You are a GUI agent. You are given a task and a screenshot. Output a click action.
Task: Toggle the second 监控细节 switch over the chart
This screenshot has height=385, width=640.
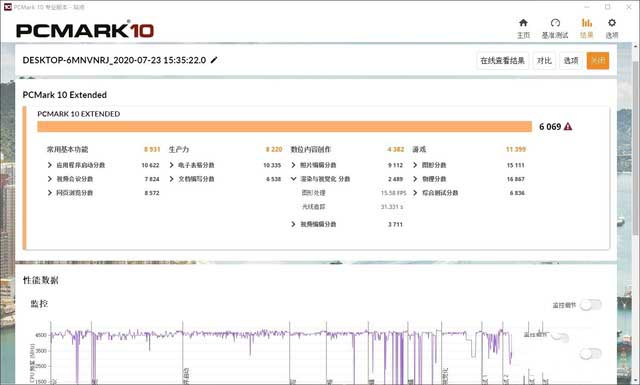[x=560, y=336]
